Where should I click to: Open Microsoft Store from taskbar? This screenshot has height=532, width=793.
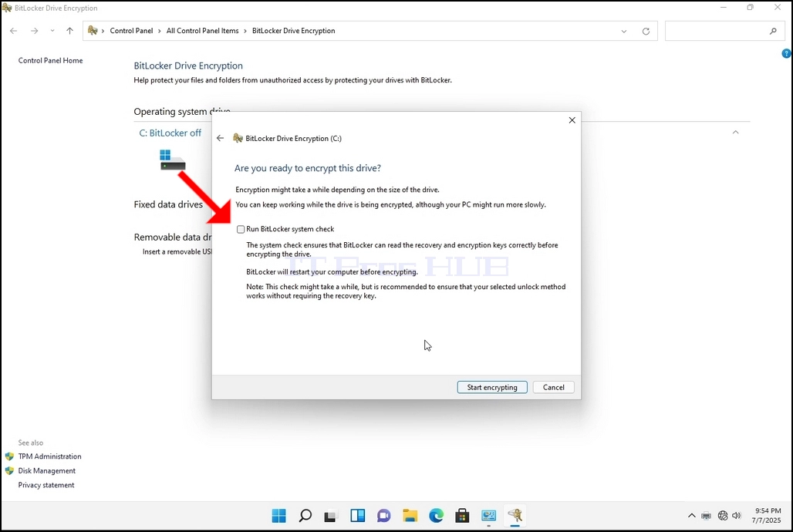coord(462,516)
